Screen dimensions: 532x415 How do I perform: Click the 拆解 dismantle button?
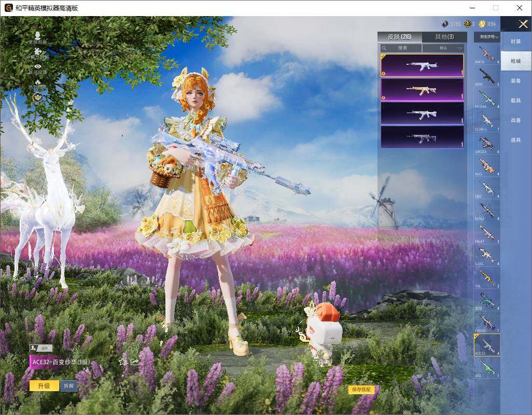pos(69,386)
